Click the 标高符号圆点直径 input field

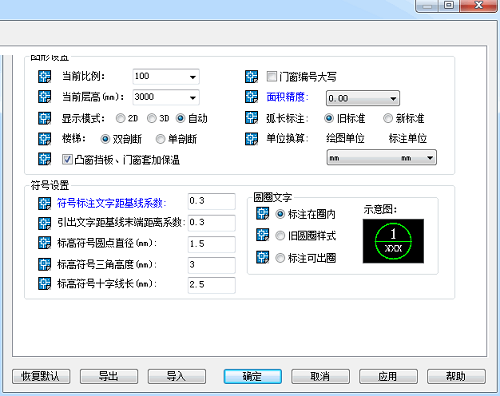[212, 244]
